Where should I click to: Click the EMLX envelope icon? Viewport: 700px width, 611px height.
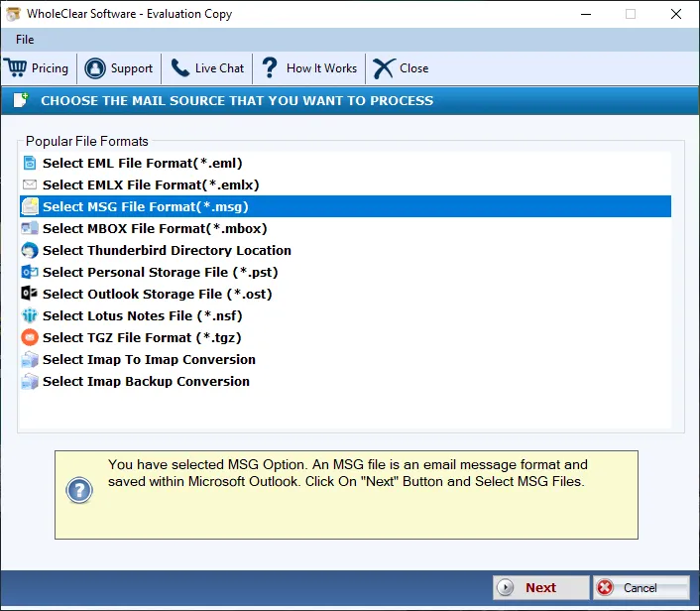click(x=30, y=184)
